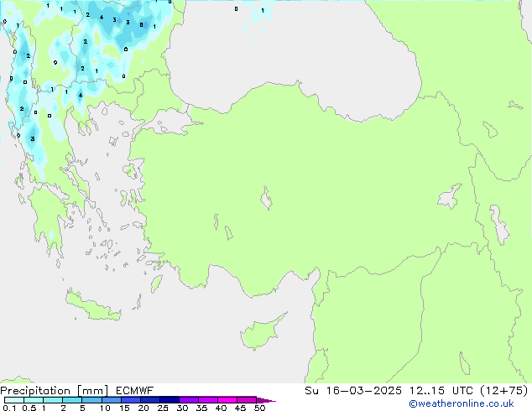Click the over-50 mm legend arrow tip

point(266,400)
